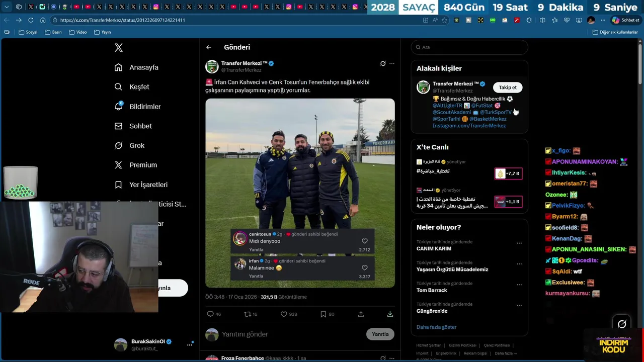
Task: Click the Takip et follow button
Action: 508,87
